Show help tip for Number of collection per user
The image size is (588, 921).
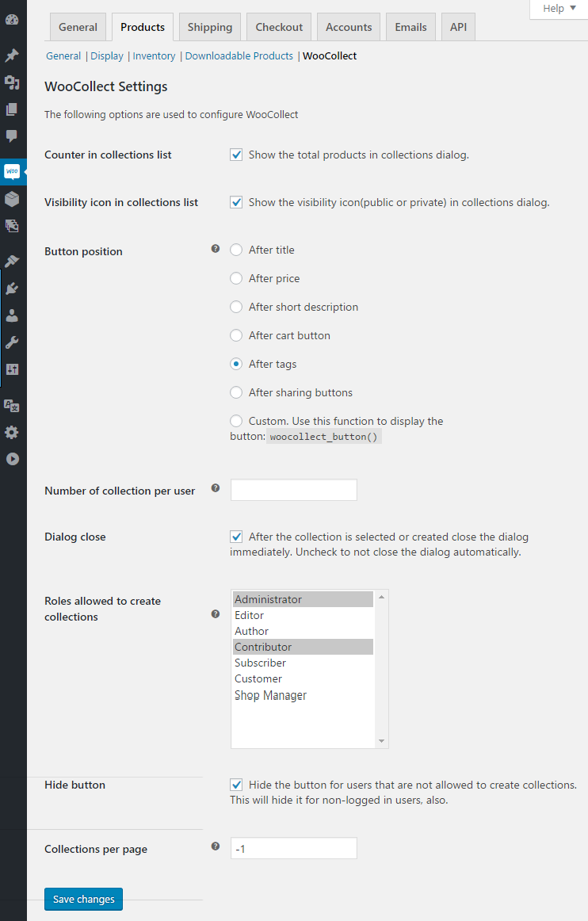(216, 488)
